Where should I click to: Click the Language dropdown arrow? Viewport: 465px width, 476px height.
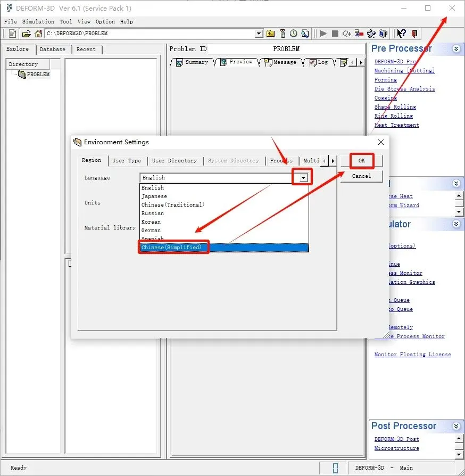(x=303, y=178)
